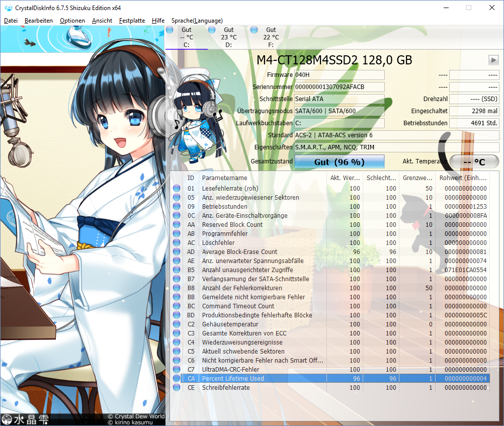Click raw value 071E01CA0554

click(465, 270)
